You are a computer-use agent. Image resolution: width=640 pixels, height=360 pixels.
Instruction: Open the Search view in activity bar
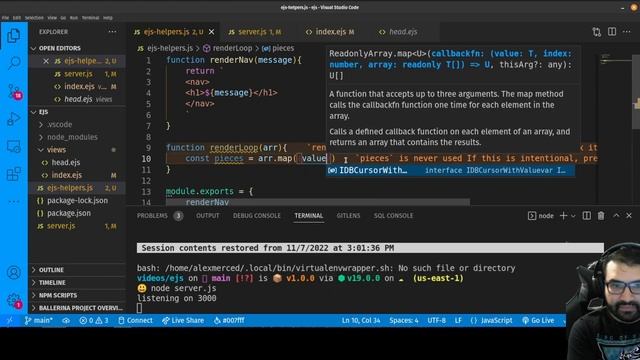click(x=14, y=63)
